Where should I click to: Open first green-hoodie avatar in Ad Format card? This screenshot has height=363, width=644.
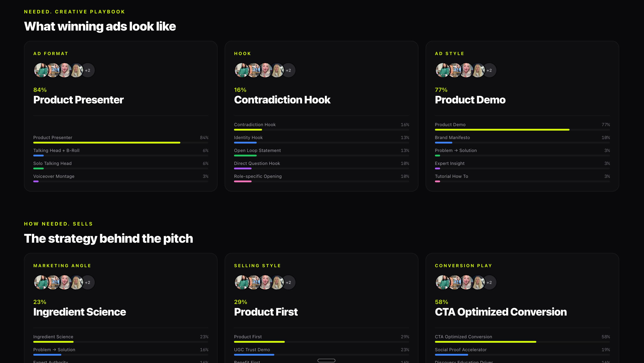pos(41,70)
